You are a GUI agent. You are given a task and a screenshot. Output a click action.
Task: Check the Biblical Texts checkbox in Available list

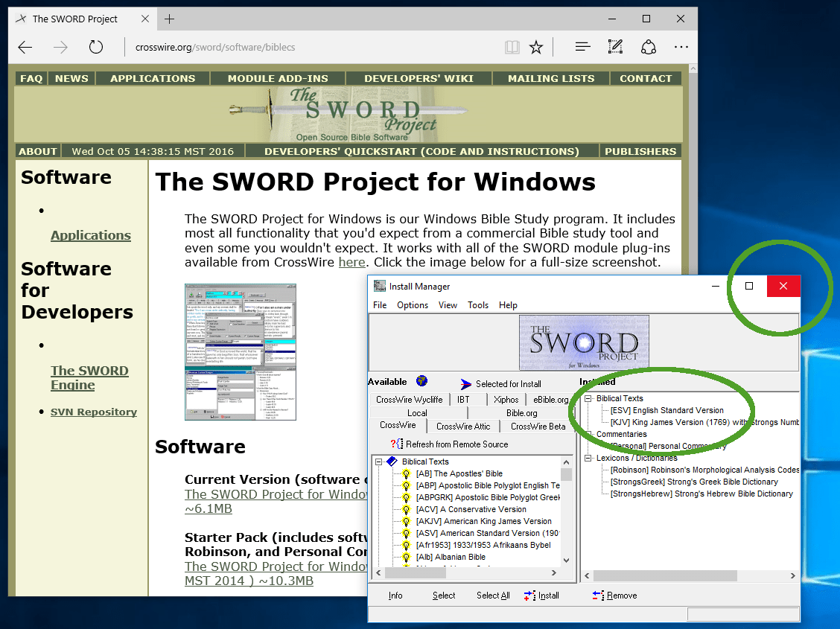pos(380,460)
